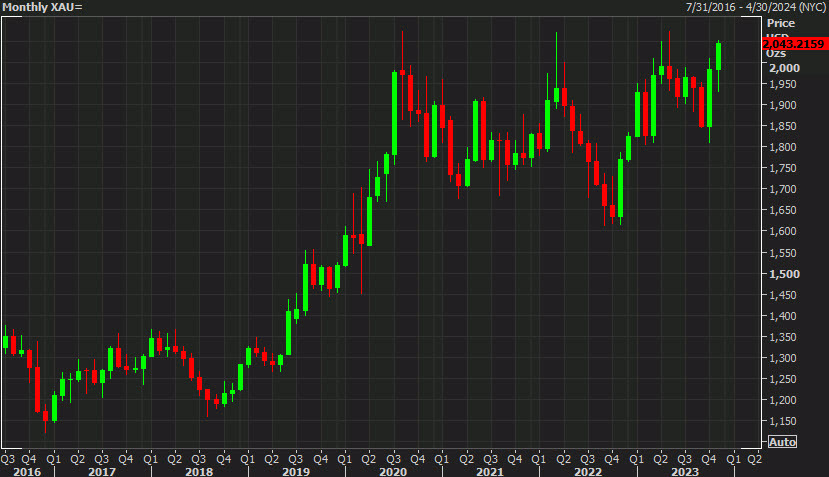Click the Auto scale button

coord(782,442)
